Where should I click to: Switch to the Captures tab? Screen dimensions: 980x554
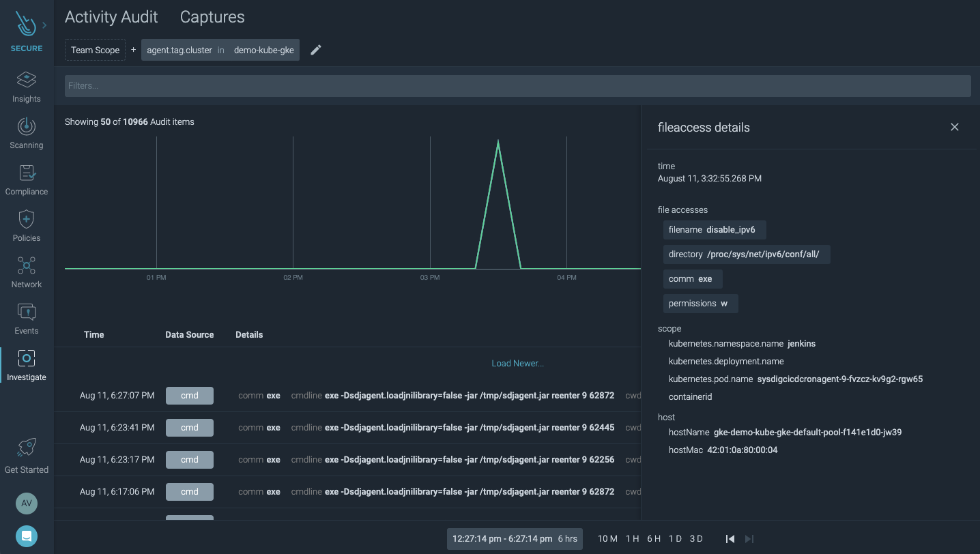(212, 17)
